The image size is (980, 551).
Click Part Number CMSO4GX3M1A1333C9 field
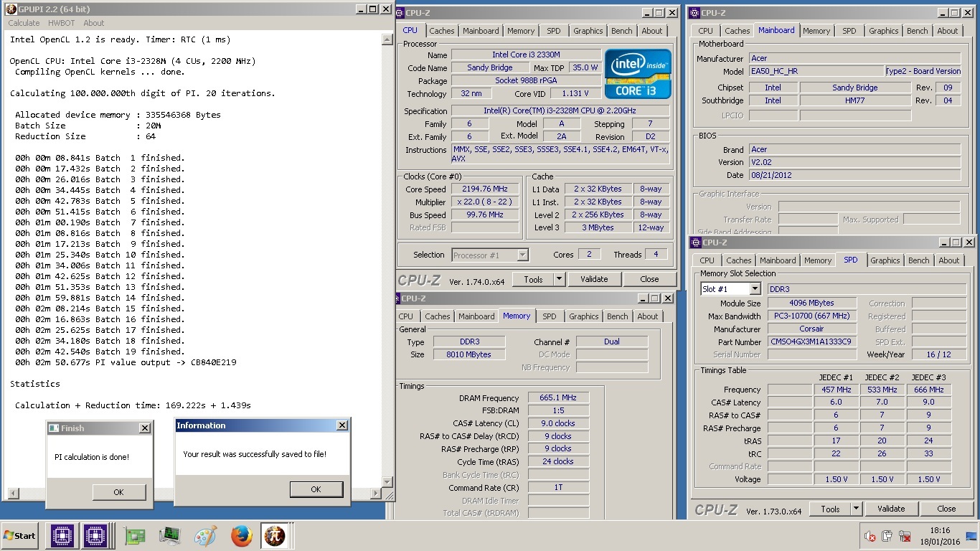tap(812, 342)
